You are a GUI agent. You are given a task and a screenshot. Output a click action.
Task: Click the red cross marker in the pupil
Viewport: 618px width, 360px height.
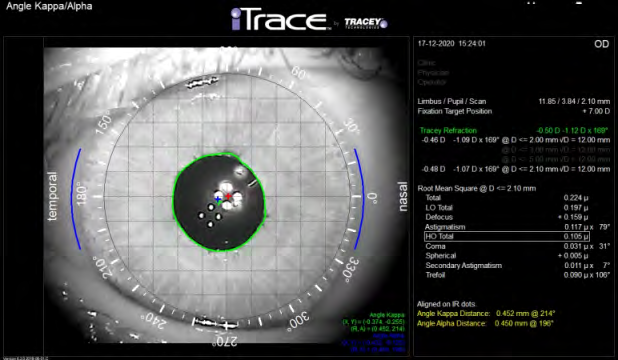[x=228, y=196]
